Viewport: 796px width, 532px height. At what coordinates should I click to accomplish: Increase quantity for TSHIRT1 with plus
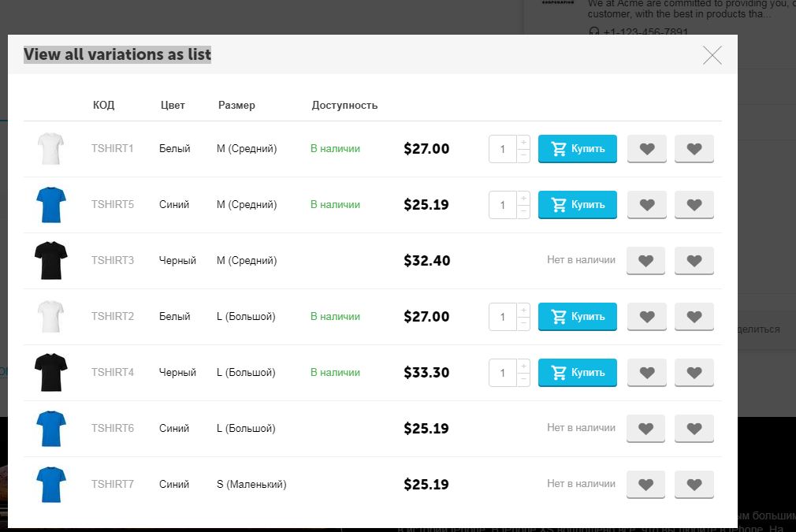click(523, 143)
